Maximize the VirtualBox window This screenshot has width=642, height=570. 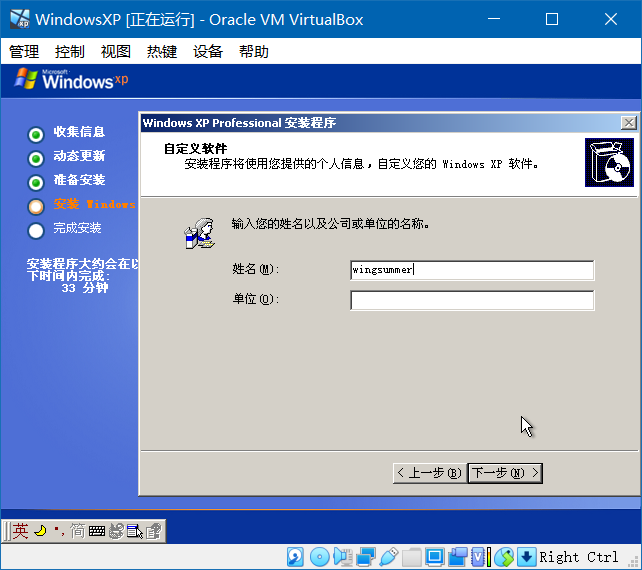552,19
